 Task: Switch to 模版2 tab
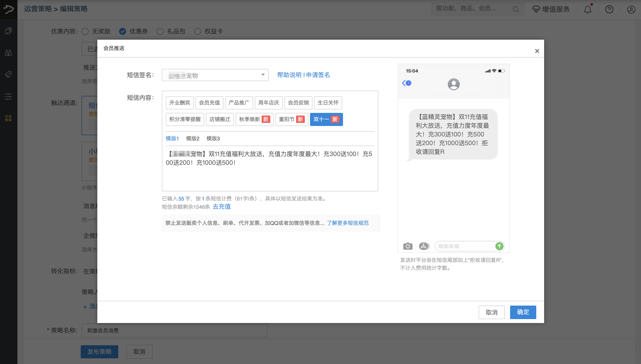click(193, 138)
